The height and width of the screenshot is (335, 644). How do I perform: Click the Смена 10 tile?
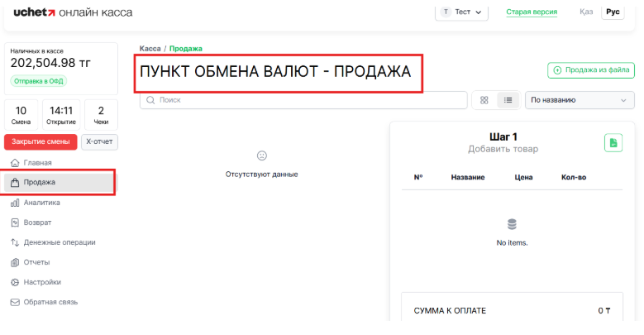pyautogui.click(x=21, y=115)
